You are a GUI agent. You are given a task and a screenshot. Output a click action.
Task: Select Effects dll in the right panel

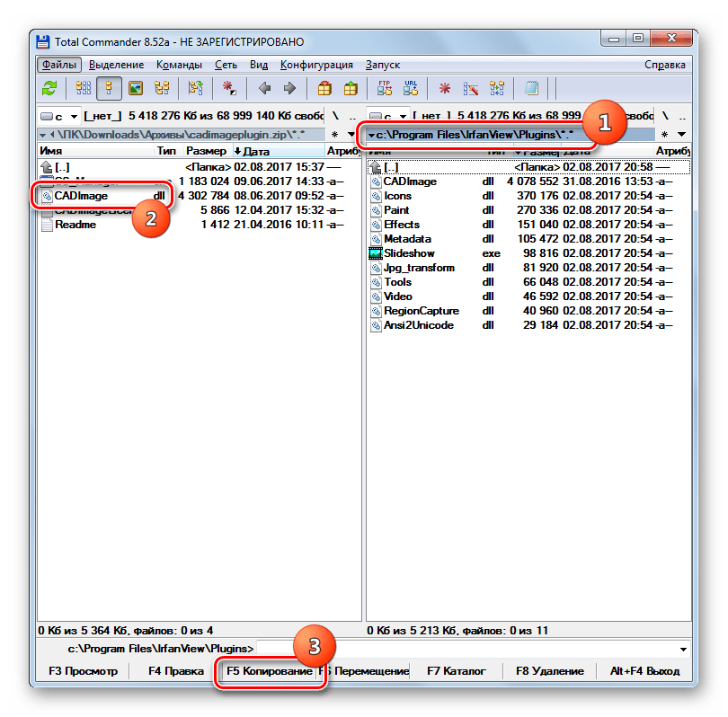point(528,225)
